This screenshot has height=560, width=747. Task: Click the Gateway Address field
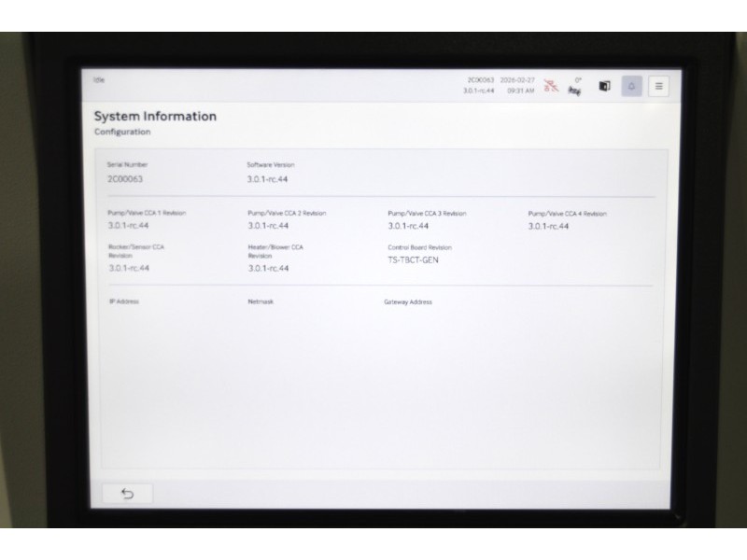[x=408, y=301]
